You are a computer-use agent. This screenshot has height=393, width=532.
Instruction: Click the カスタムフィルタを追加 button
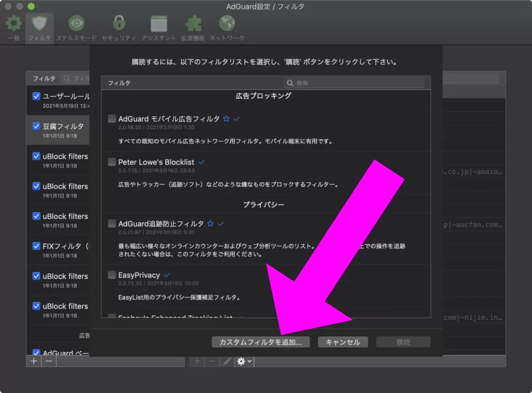[260, 342]
